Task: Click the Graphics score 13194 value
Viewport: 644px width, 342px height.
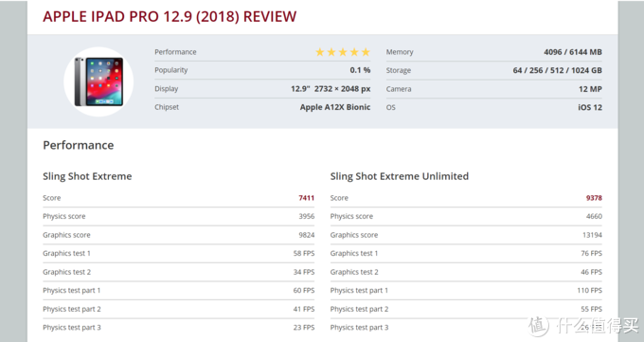Action: (592, 235)
